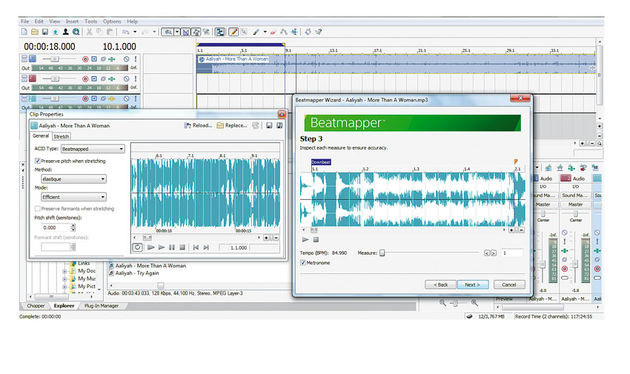Image resolution: width=630 pixels, height=374 pixels.
Task: Play the Beatmapper measure preview
Action: [x=305, y=239]
